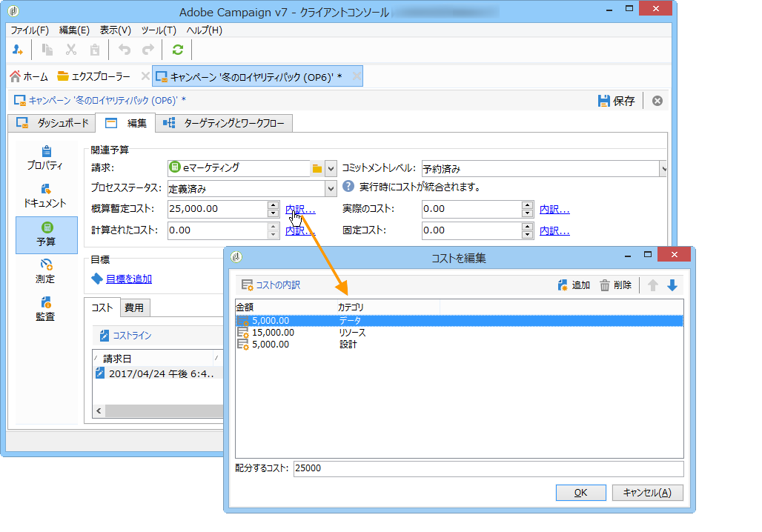This screenshot has height=532, width=762.
Task: Click 内訳 link for 概算暫定コスト
Action: click(300, 210)
